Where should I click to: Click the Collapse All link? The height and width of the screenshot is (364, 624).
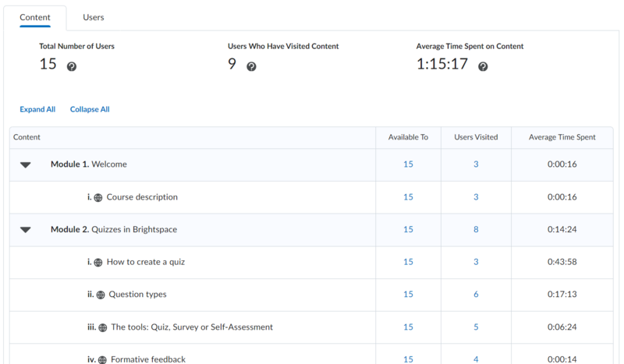(x=90, y=110)
